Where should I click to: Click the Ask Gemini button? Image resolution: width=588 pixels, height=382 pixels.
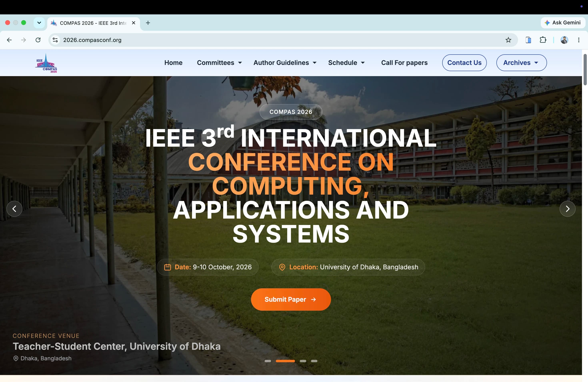point(563,23)
